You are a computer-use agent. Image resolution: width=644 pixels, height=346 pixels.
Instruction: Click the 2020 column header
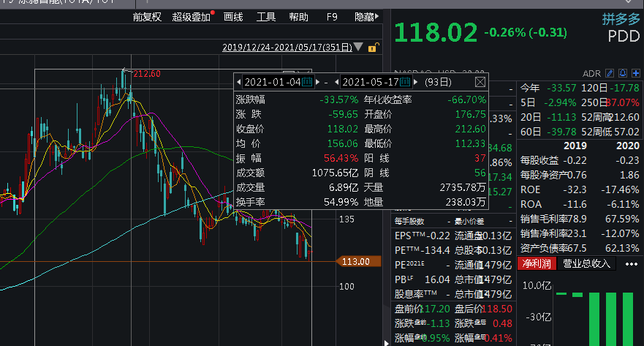pos(628,146)
